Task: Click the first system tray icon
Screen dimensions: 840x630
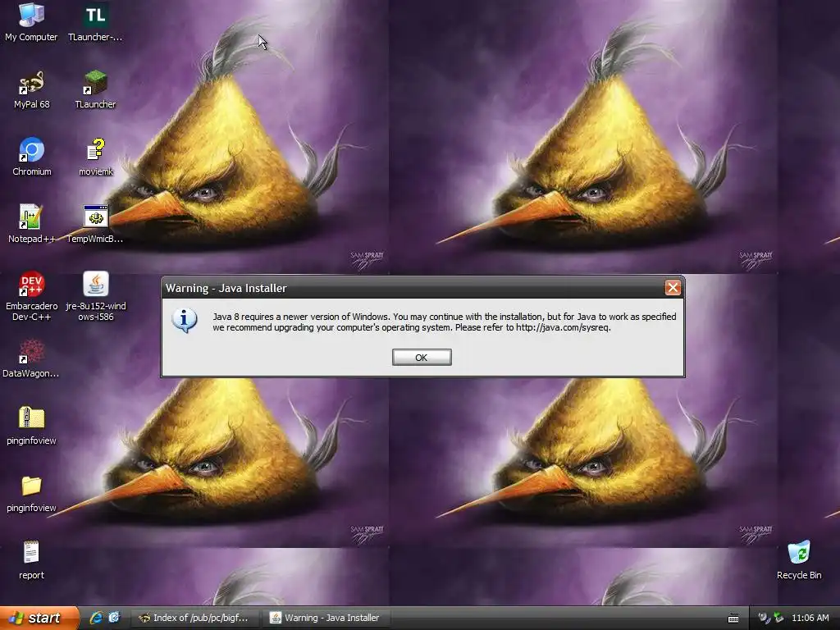Action: [x=764, y=618]
